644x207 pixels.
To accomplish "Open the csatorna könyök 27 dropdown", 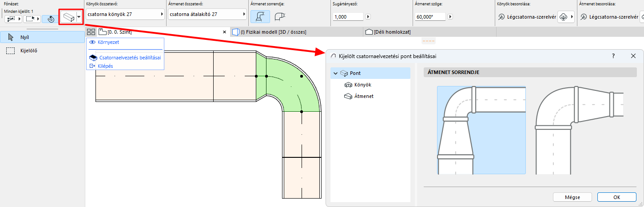I will click(x=124, y=15).
